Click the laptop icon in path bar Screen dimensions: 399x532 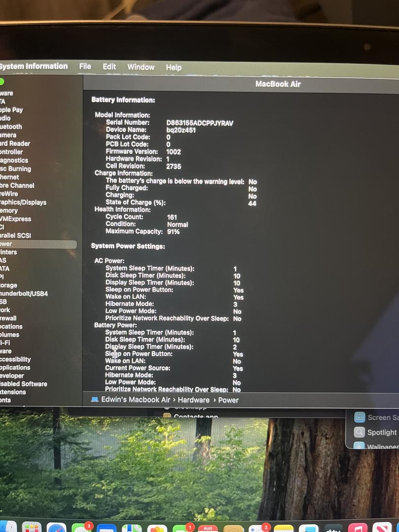95,399
